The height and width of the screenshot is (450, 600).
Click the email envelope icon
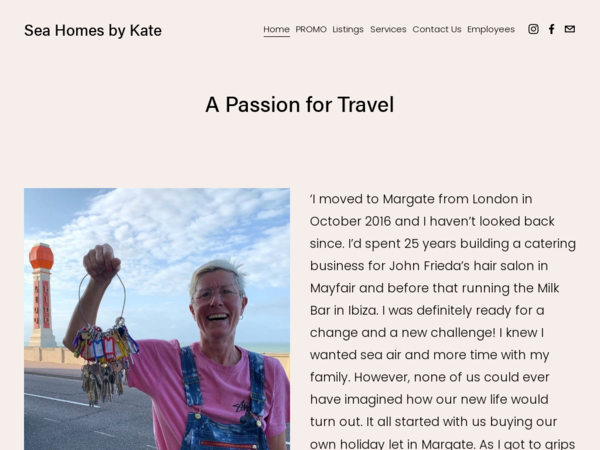[x=569, y=29]
